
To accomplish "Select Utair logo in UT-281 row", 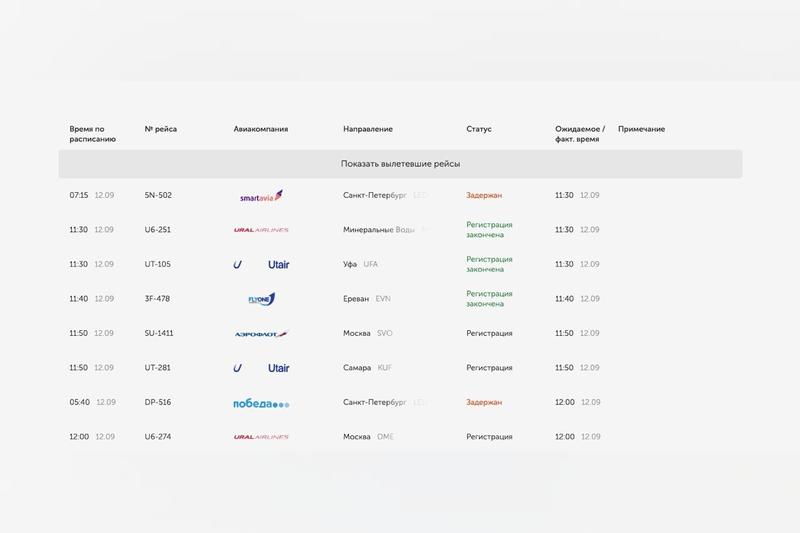I will click(261, 368).
